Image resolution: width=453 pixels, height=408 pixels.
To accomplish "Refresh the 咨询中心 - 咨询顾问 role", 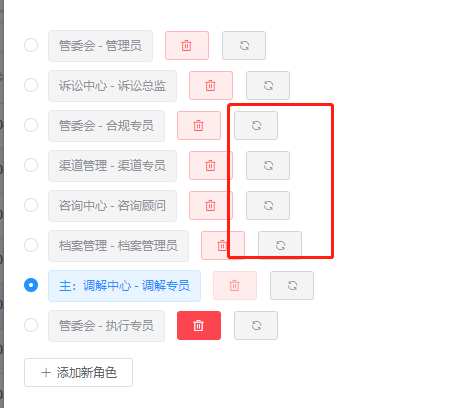I will [268, 206].
